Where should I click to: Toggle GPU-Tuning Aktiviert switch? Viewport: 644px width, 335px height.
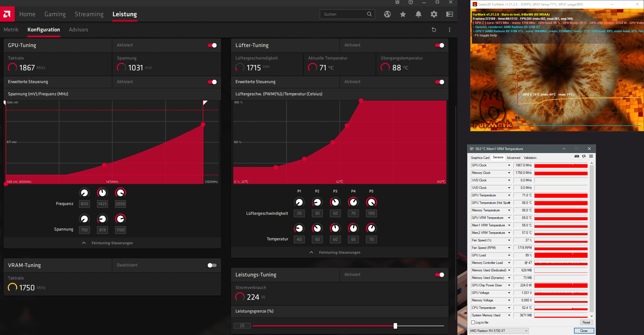coord(212,45)
